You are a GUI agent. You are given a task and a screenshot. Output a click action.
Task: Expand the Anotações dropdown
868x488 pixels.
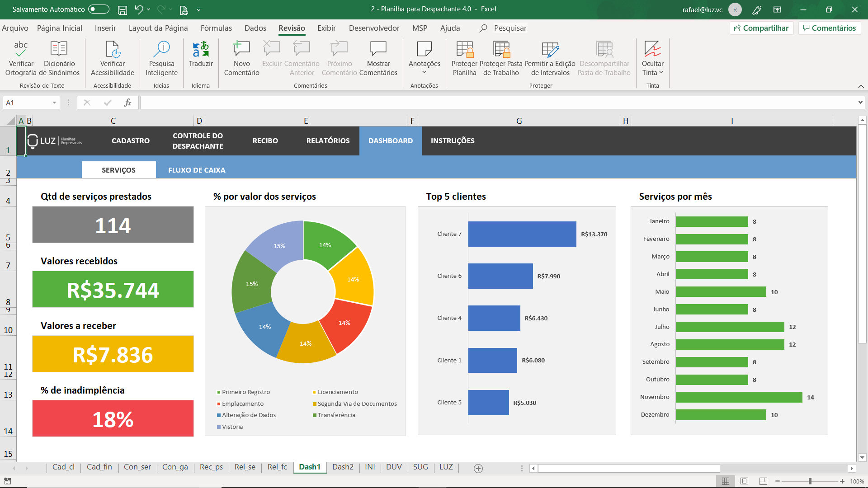(424, 72)
